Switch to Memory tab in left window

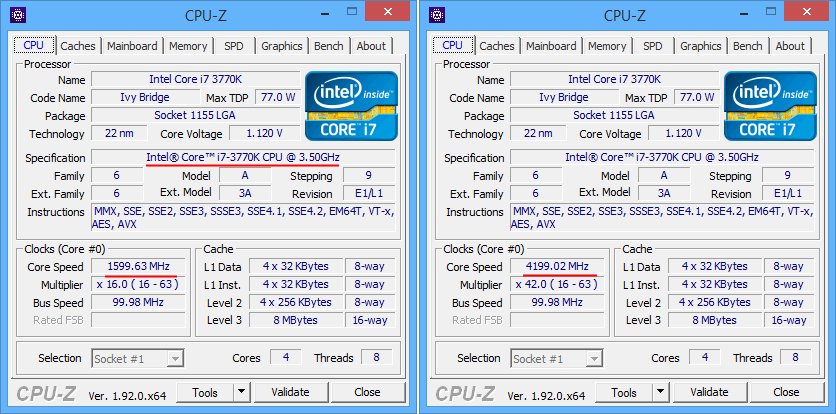coord(188,46)
